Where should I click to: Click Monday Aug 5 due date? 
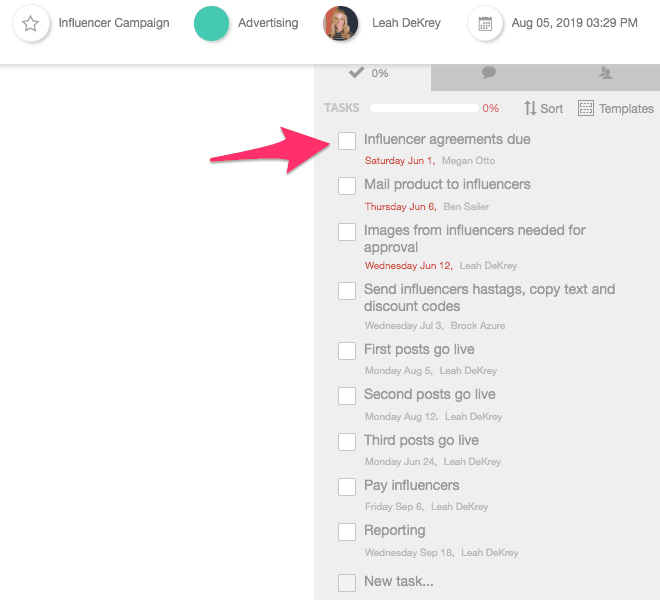(399, 371)
